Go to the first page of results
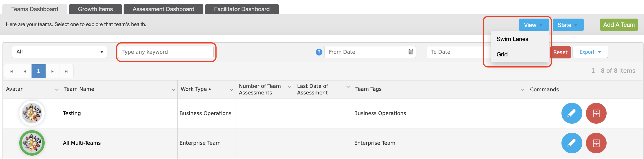Screen dimensions: 644x159 11,71
